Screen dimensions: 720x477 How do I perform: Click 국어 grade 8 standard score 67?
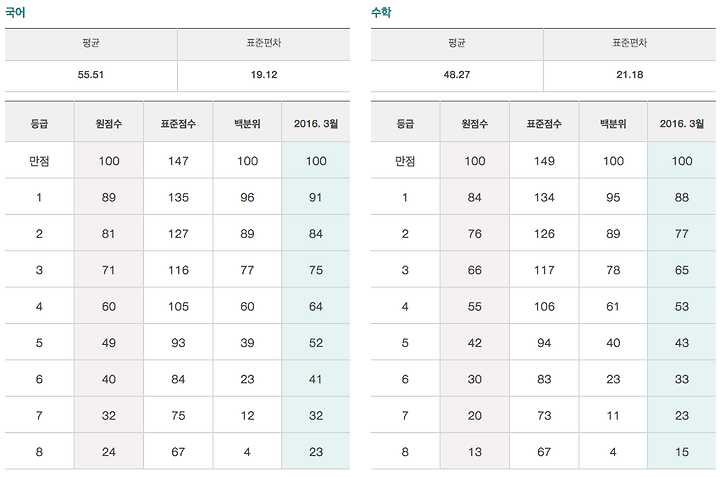(178, 452)
